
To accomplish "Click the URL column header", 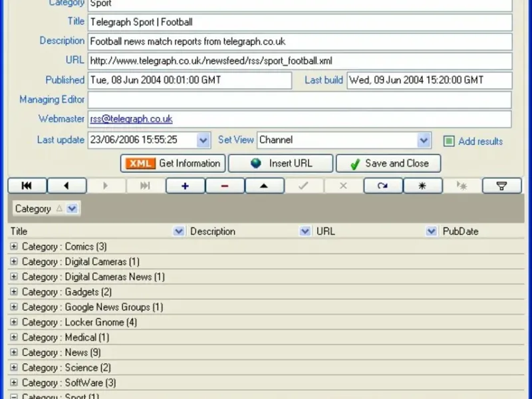I will pos(325,231).
